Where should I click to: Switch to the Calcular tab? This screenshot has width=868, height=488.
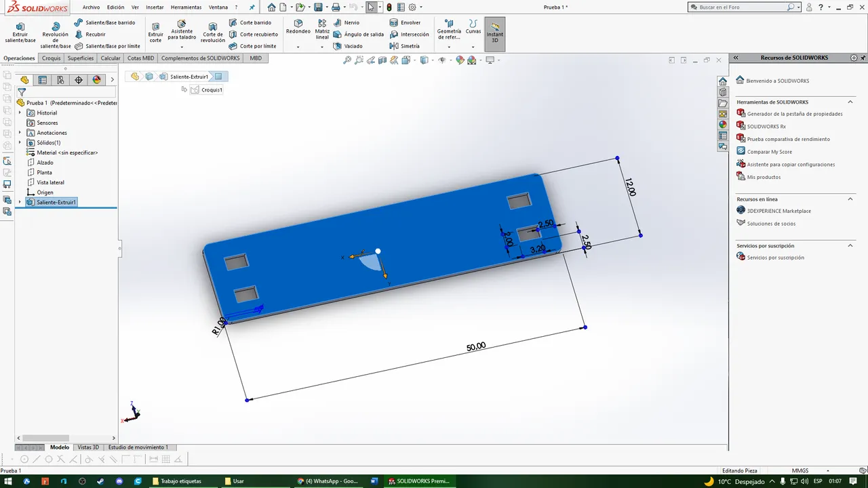click(x=111, y=58)
